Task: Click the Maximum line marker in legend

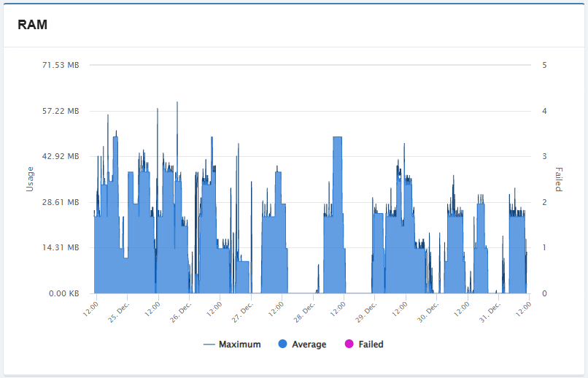Action: click(x=209, y=344)
